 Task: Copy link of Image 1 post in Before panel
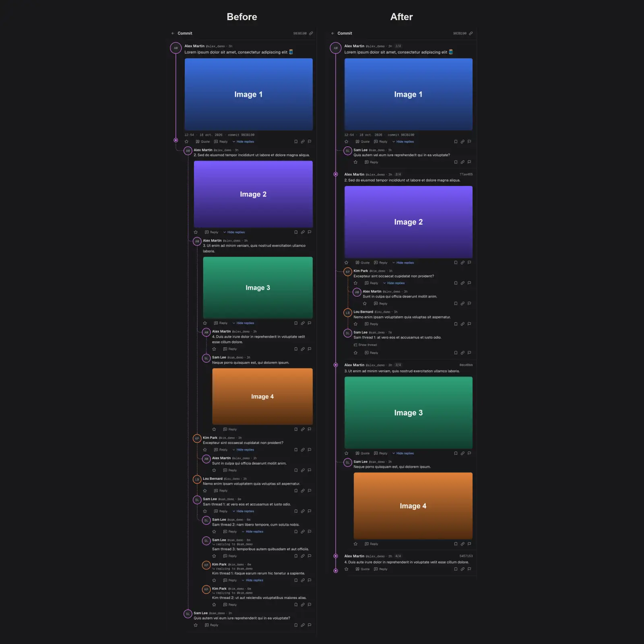point(303,142)
